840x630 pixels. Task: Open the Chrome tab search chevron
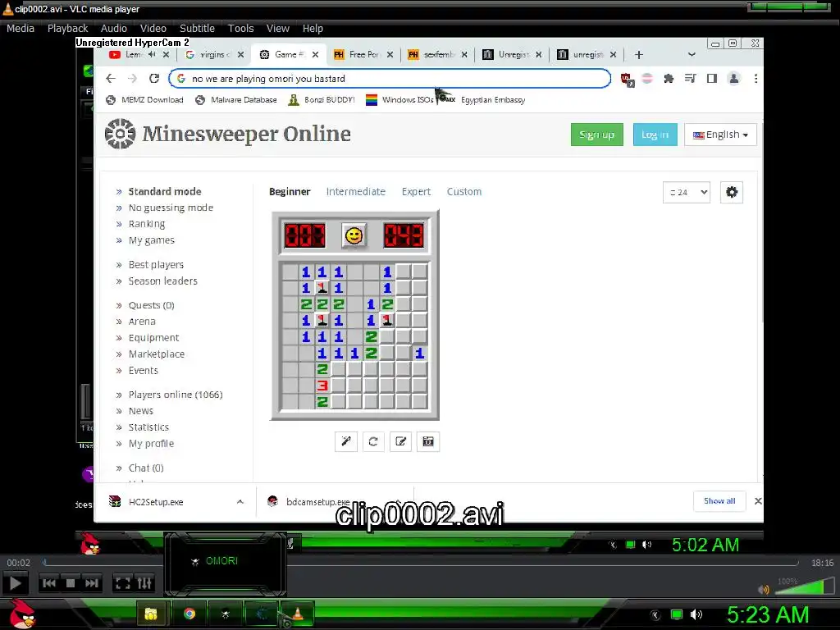click(x=692, y=55)
